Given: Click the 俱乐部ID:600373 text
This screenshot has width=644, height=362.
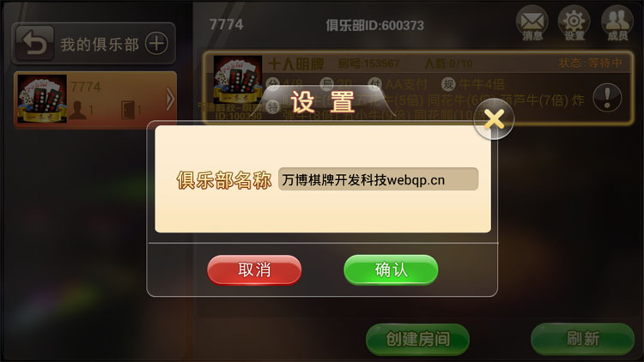Looking at the screenshot, I should click(x=374, y=26).
